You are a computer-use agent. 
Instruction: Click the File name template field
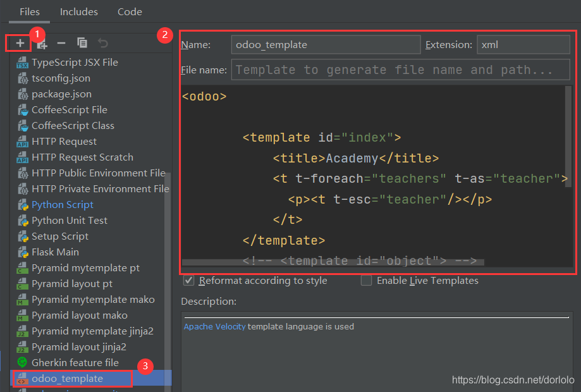click(x=401, y=70)
